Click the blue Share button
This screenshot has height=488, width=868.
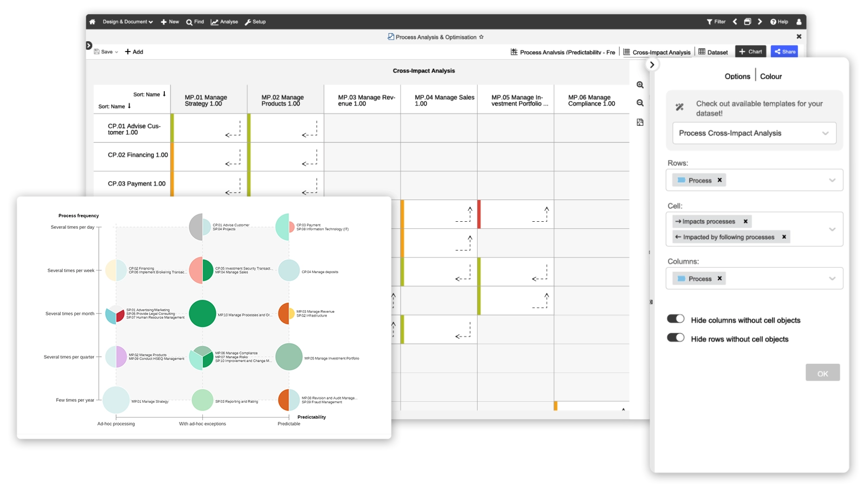coord(785,52)
